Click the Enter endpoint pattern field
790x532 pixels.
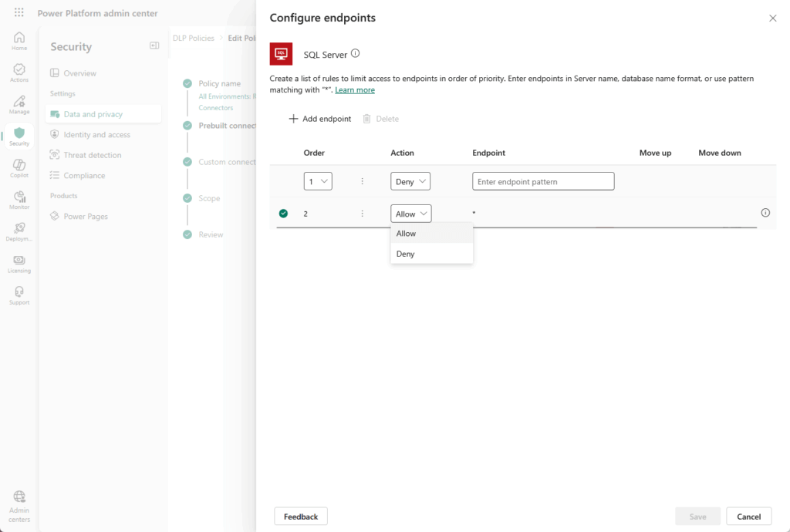click(543, 181)
